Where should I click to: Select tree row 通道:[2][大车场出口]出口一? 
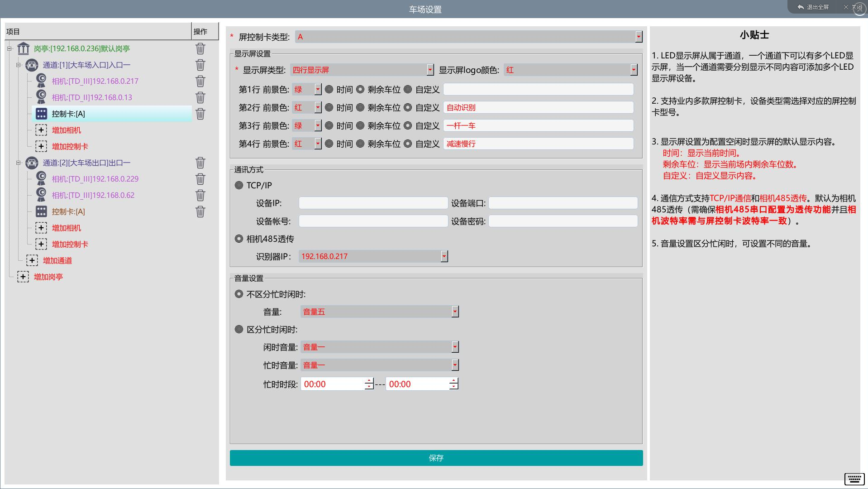click(86, 163)
